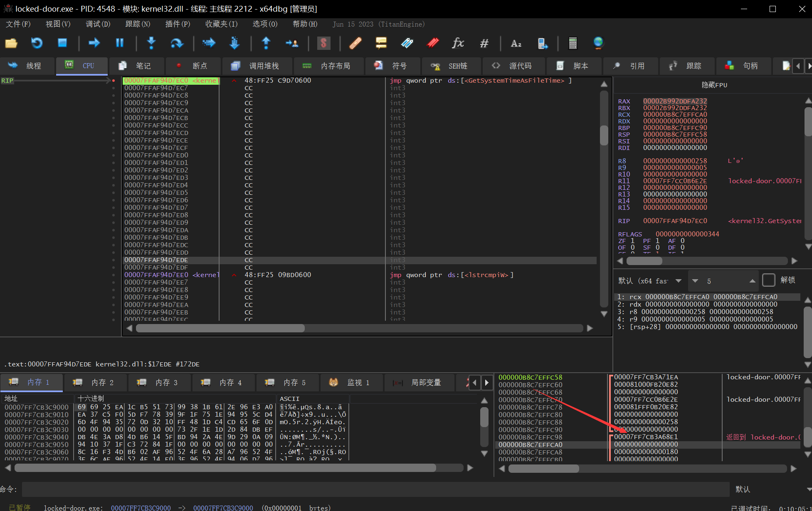The image size is (812, 511).
Task: Select the 局部变量 locals tab
Action: 419,382
